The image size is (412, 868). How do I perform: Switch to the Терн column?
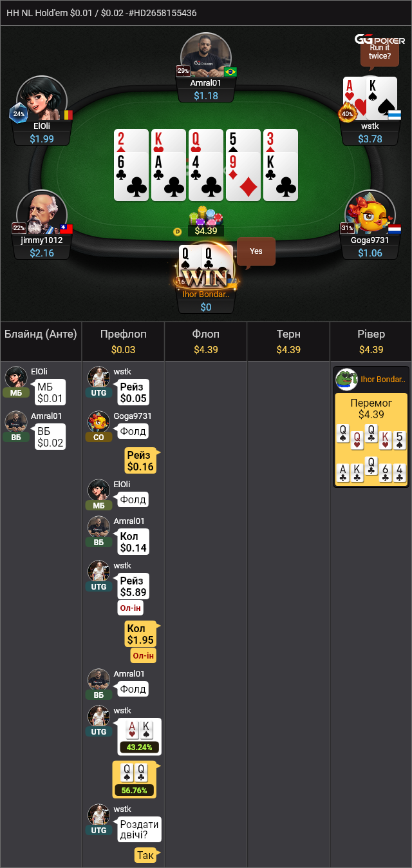tap(288, 342)
